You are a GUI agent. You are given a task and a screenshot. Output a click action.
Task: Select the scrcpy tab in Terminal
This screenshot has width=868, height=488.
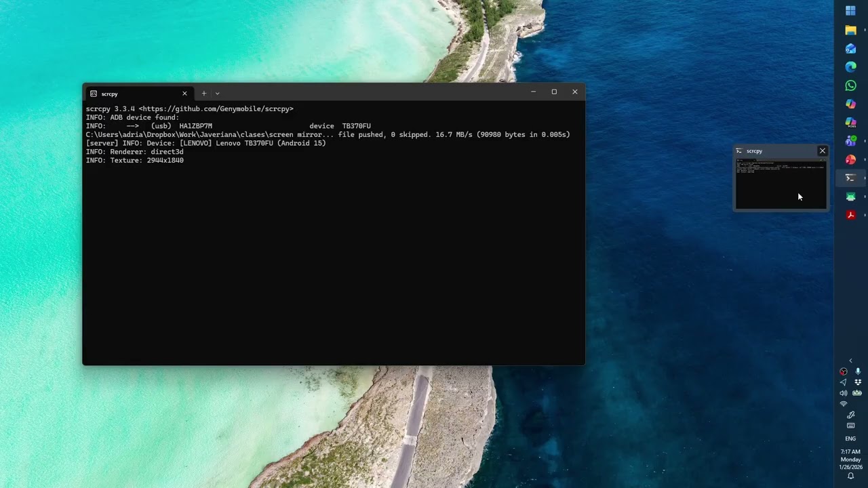pos(138,94)
